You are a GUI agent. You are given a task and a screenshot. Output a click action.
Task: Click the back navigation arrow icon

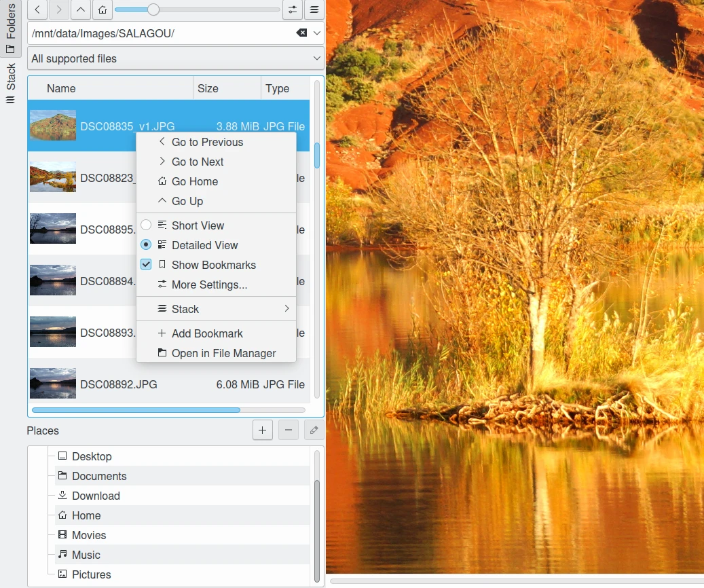coord(37,10)
